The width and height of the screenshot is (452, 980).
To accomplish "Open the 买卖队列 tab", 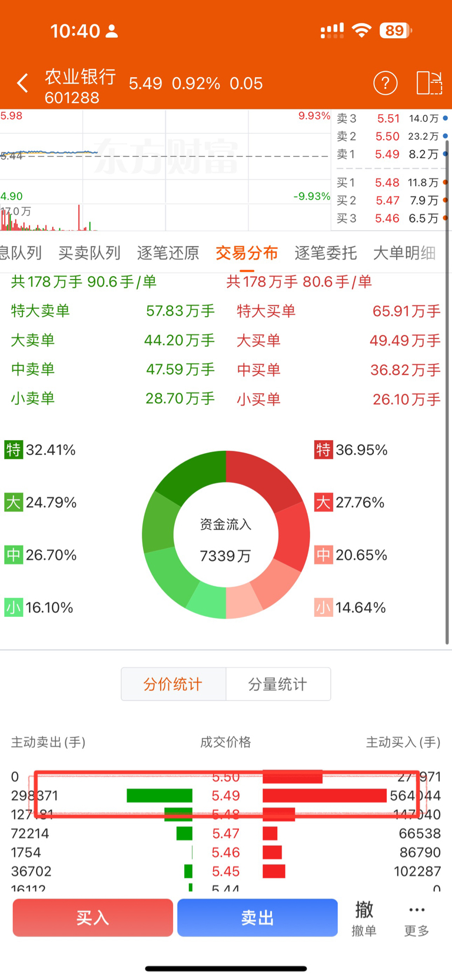I will point(89,253).
